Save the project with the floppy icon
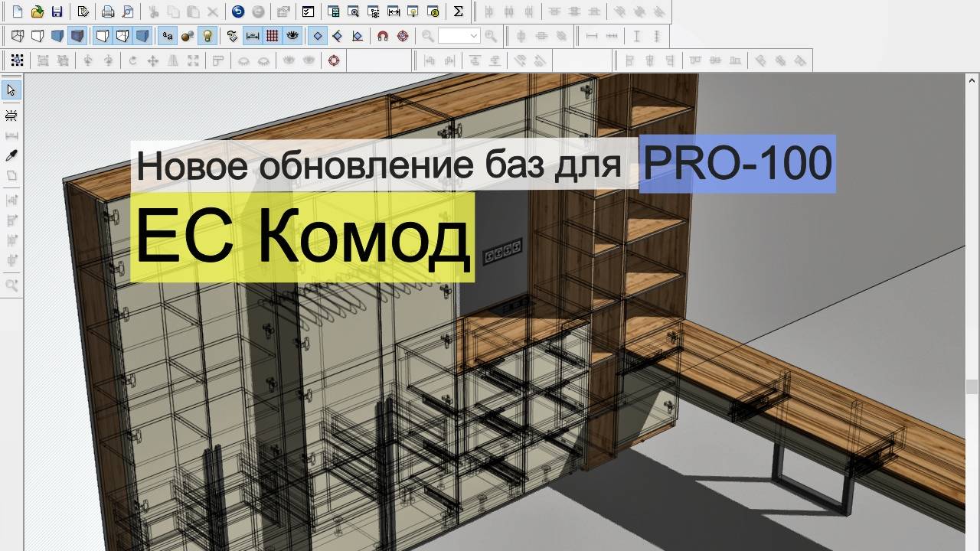 pos(57,11)
